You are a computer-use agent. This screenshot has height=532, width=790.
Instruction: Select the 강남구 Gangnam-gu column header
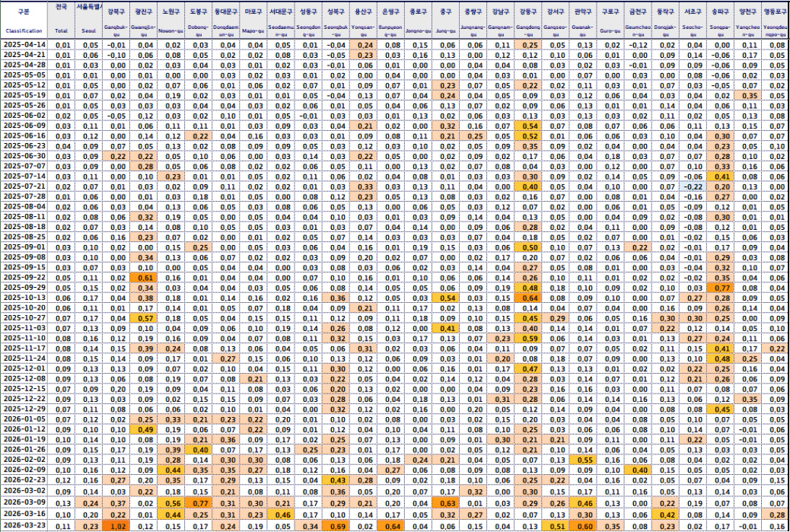coord(500,20)
